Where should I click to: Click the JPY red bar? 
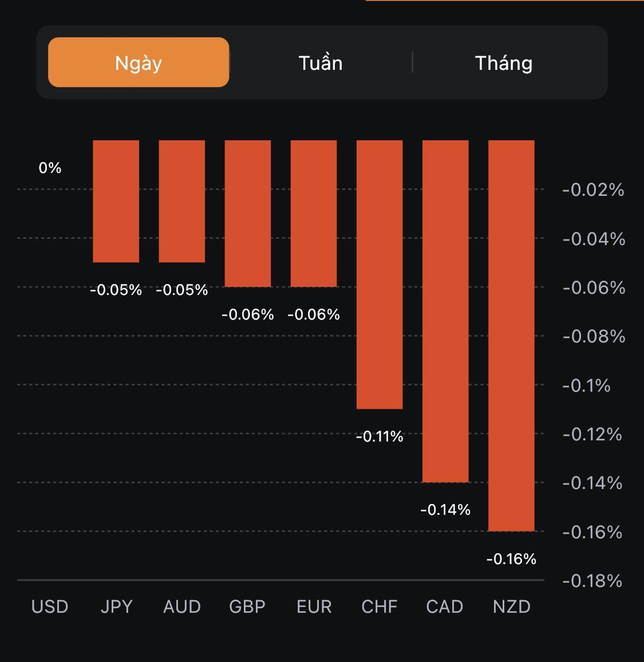pyautogui.click(x=116, y=201)
